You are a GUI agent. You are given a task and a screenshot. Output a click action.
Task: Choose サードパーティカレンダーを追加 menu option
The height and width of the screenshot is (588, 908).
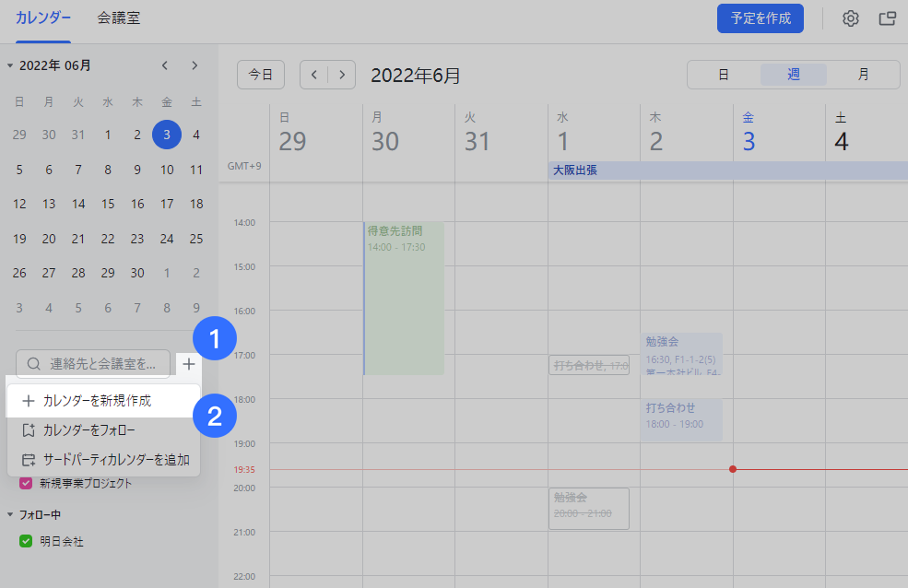(x=115, y=460)
